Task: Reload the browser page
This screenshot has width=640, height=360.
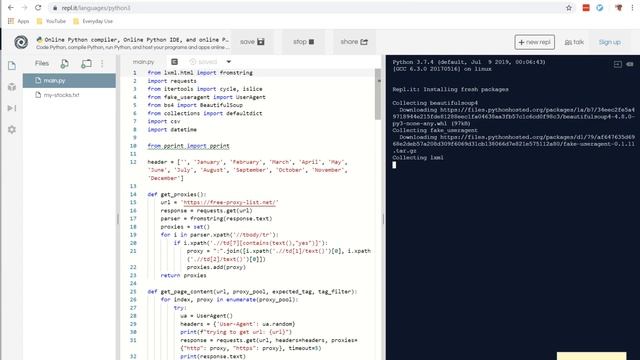Action: [38, 7]
